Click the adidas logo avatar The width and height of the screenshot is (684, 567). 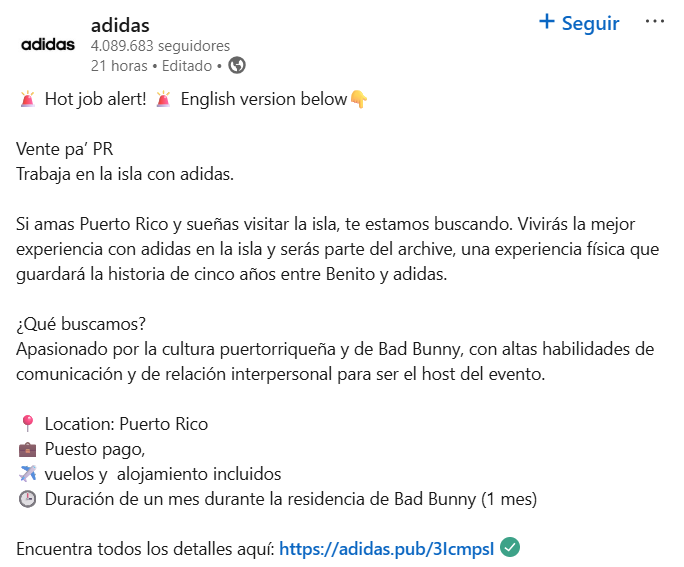click(x=48, y=45)
